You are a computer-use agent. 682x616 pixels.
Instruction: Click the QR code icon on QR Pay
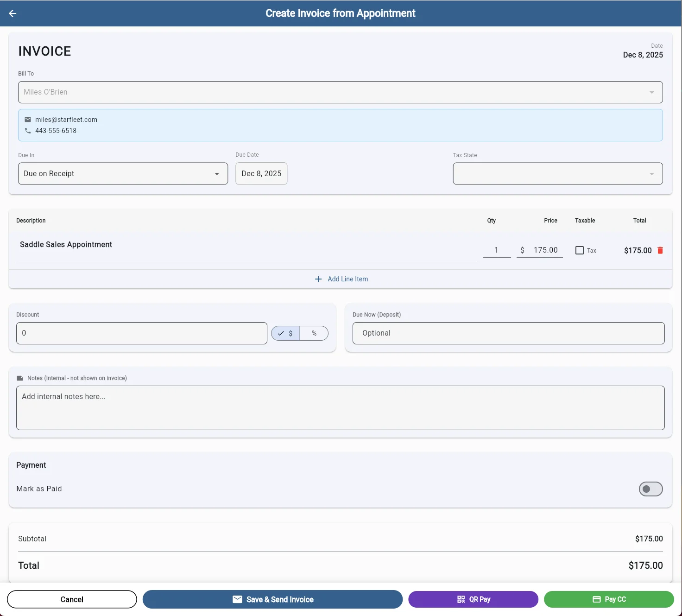click(461, 599)
